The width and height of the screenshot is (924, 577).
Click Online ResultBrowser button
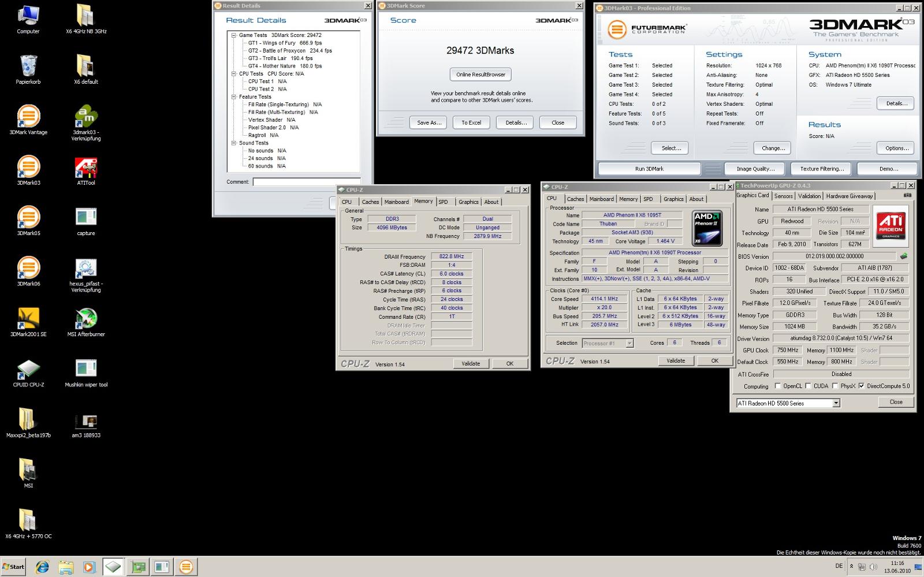(x=480, y=75)
